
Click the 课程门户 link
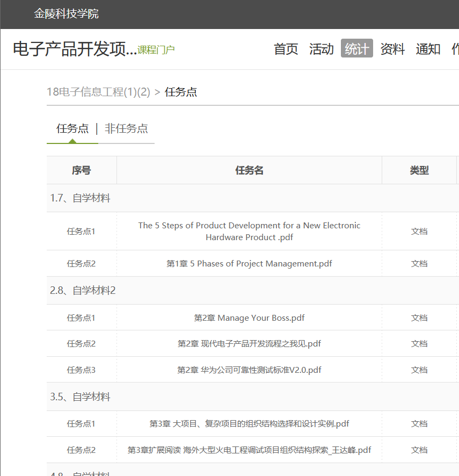coord(156,50)
